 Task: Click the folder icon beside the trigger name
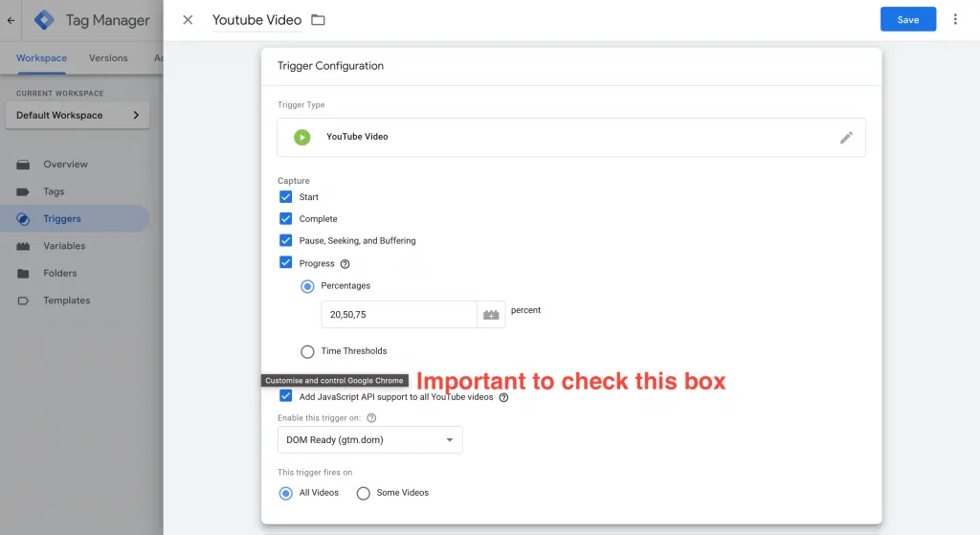click(x=318, y=20)
